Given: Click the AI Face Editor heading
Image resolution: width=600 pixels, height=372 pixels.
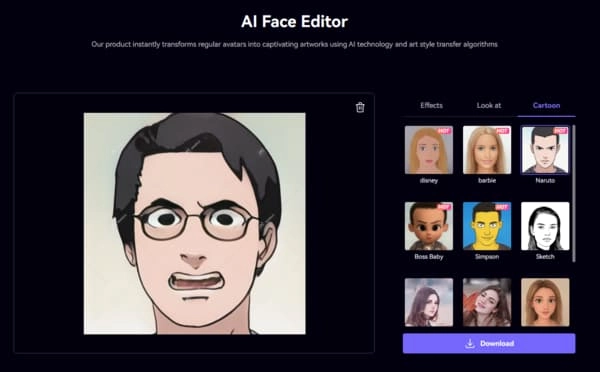Looking at the screenshot, I should pos(294,21).
